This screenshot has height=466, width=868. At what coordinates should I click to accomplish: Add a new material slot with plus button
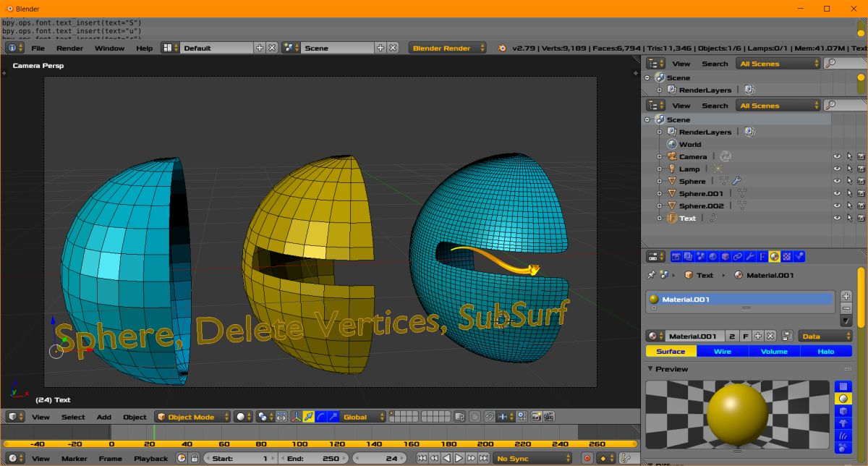pos(846,296)
